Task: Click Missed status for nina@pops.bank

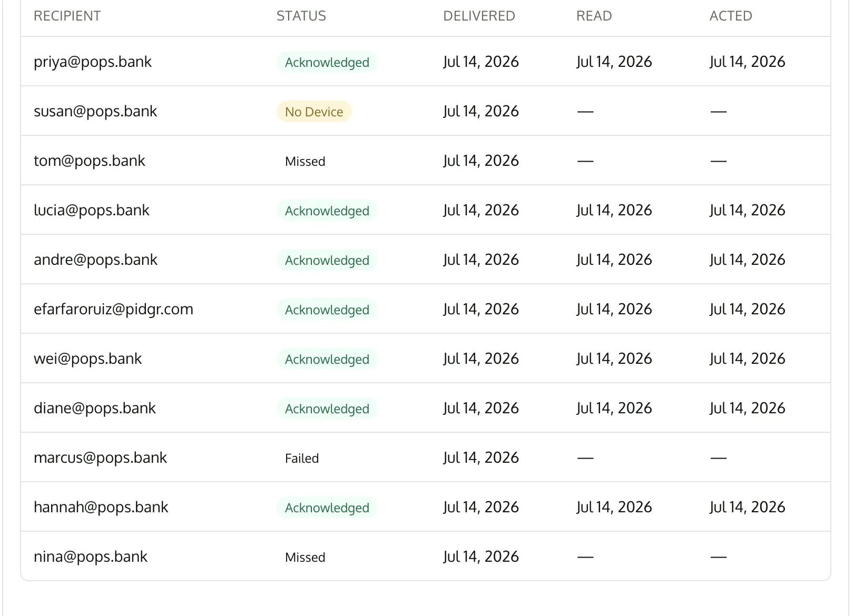Action: [x=305, y=557]
